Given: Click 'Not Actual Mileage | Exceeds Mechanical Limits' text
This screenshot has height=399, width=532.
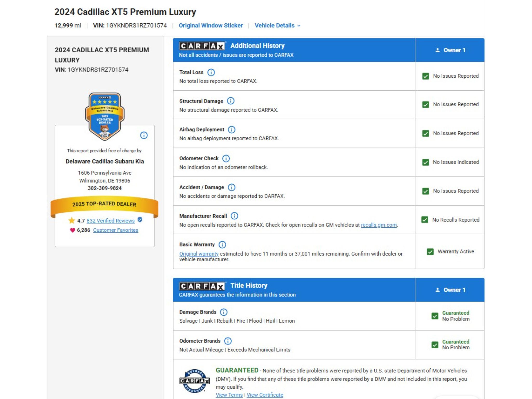Looking at the screenshot, I should [x=235, y=350].
